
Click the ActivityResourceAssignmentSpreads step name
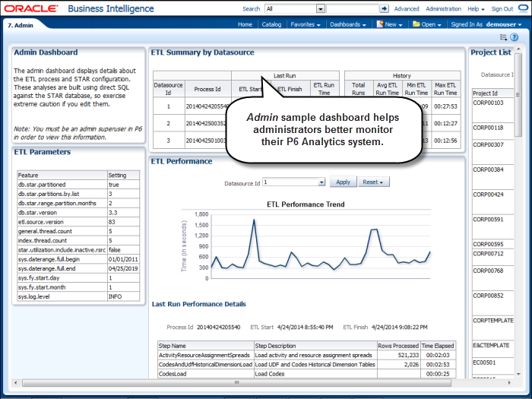[x=204, y=355]
